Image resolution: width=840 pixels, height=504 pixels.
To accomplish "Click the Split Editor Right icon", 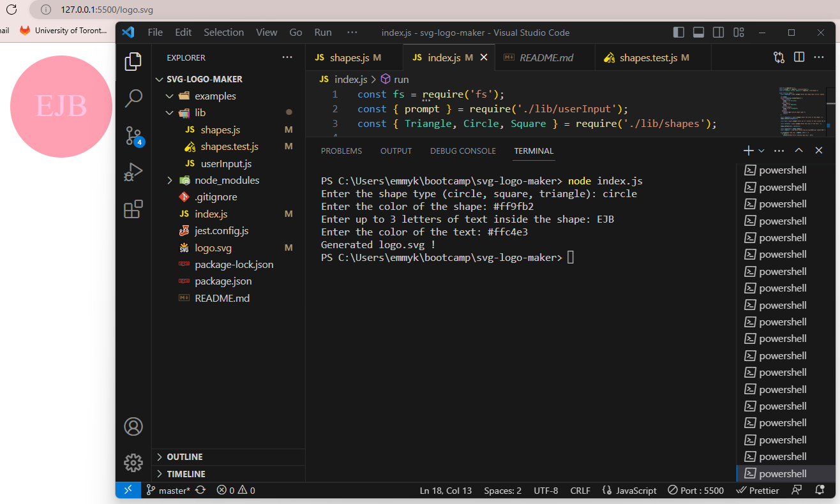I will [x=799, y=57].
